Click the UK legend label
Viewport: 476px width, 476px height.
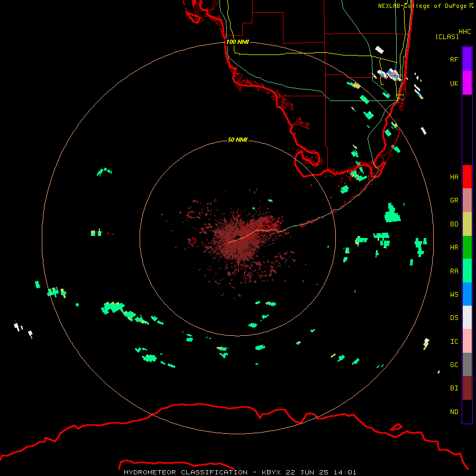pyautogui.click(x=454, y=83)
